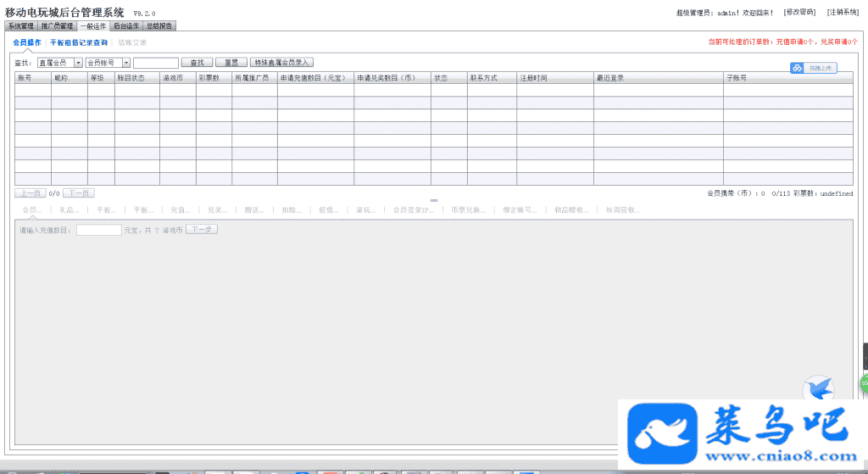Select the 赠送... operation tab
Screen dimensions: 868x474
point(254,210)
